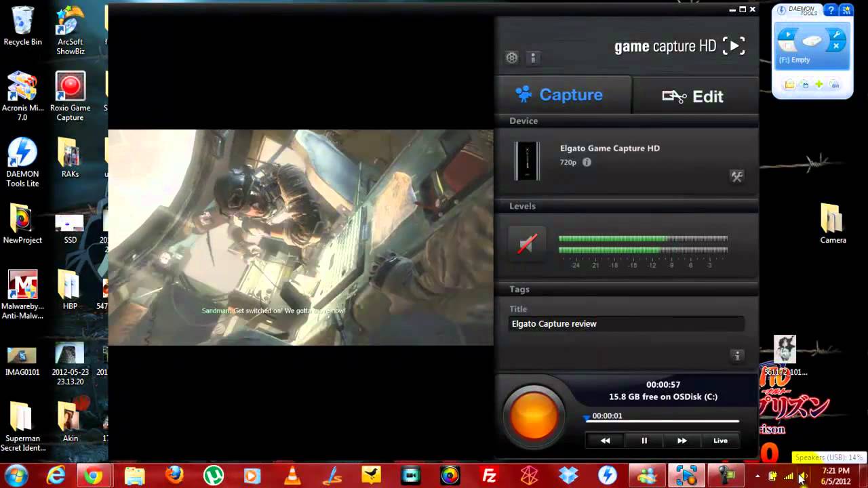Rewind the capture playback

tap(605, 441)
